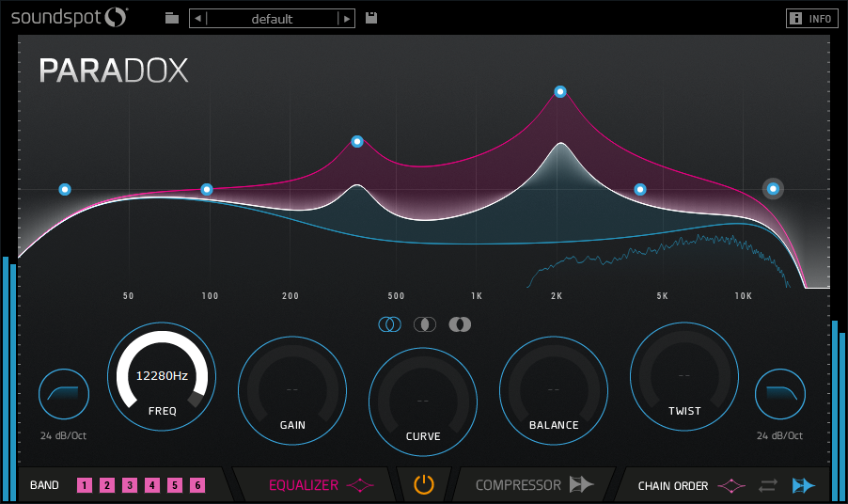
Task: Go to the next preset arrow
Action: [x=347, y=19]
